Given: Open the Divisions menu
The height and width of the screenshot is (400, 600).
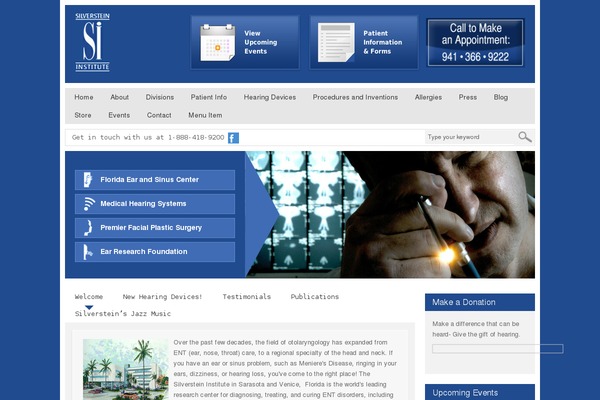Looking at the screenshot, I should 160,97.
